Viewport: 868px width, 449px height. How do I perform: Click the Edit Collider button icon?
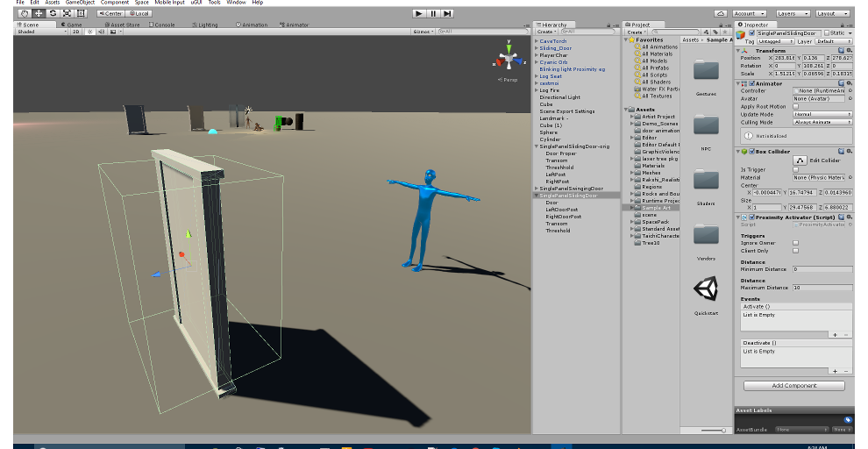tap(800, 160)
